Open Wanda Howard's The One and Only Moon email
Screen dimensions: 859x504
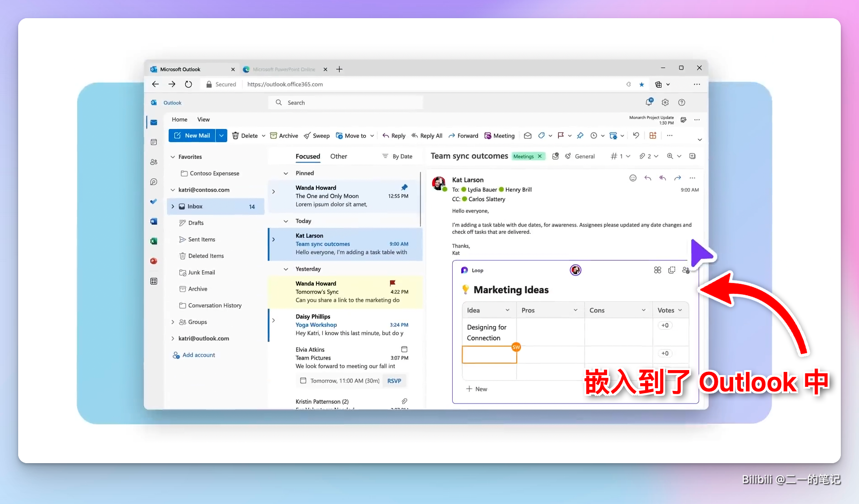pyautogui.click(x=345, y=196)
